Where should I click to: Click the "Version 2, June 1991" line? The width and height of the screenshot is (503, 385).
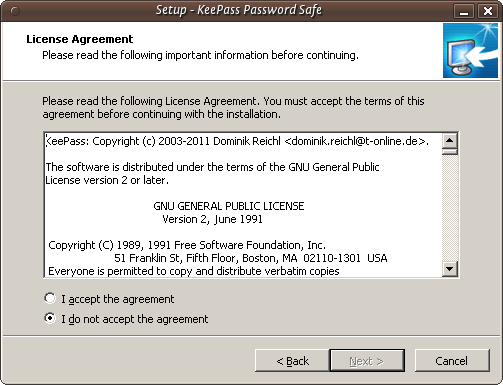[x=212, y=219]
